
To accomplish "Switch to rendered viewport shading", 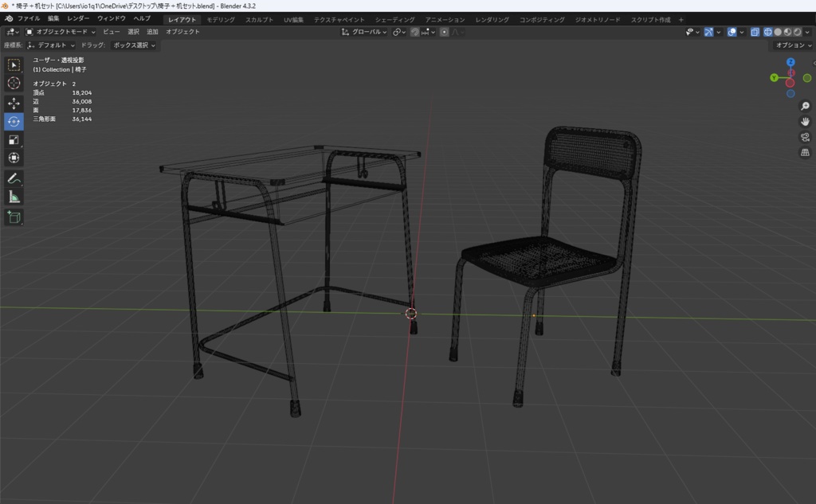I will coord(797,32).
